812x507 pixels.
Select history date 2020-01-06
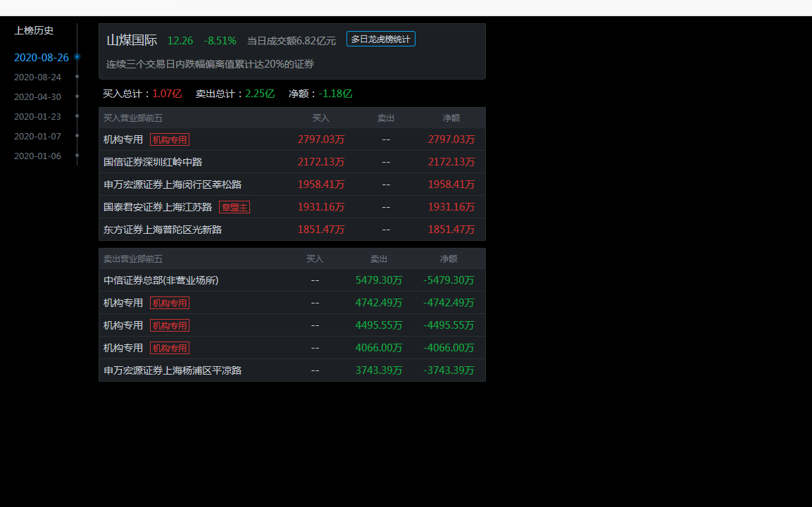[37, 156]
